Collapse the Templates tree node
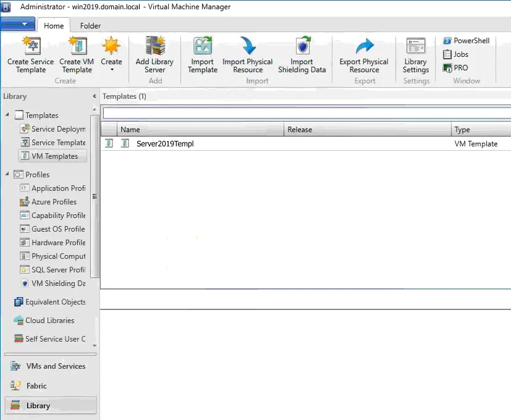 pos(7,114)
